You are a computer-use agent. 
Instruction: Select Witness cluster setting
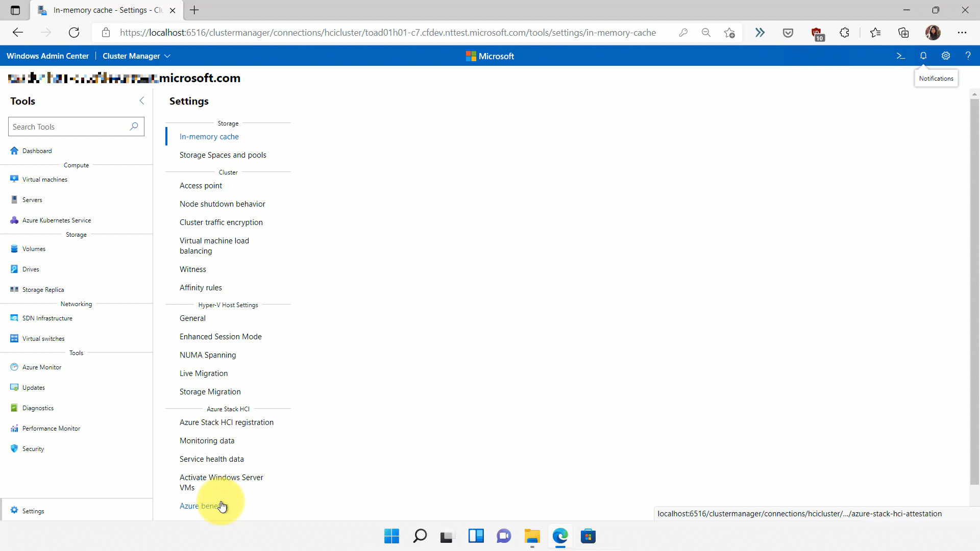click(192, 269)
